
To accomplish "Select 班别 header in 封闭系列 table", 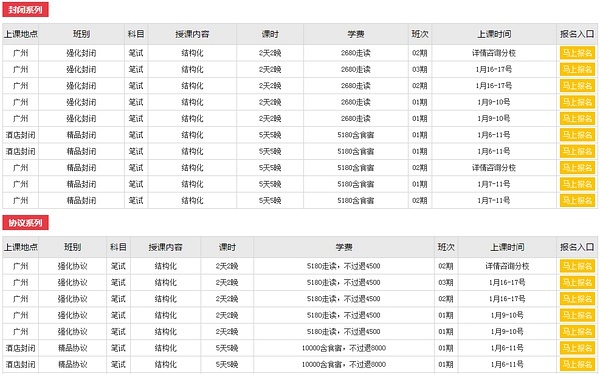I will tap(82, 34).
